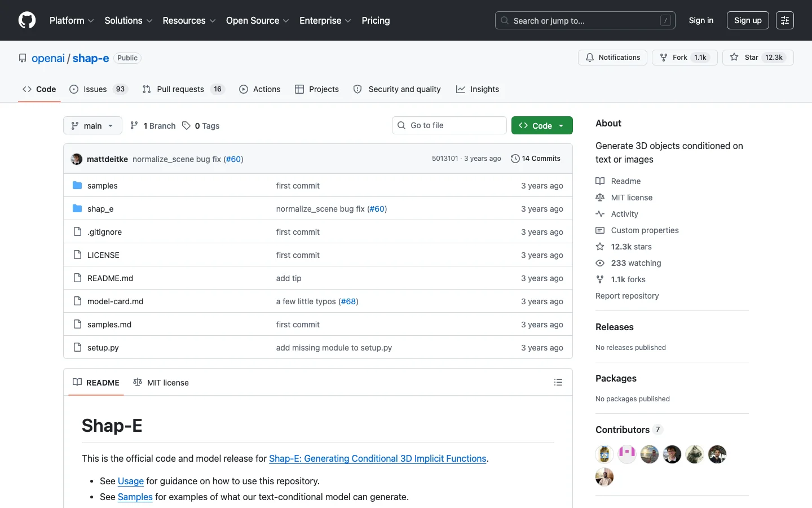Open README.md file

(x=111, y=278)
